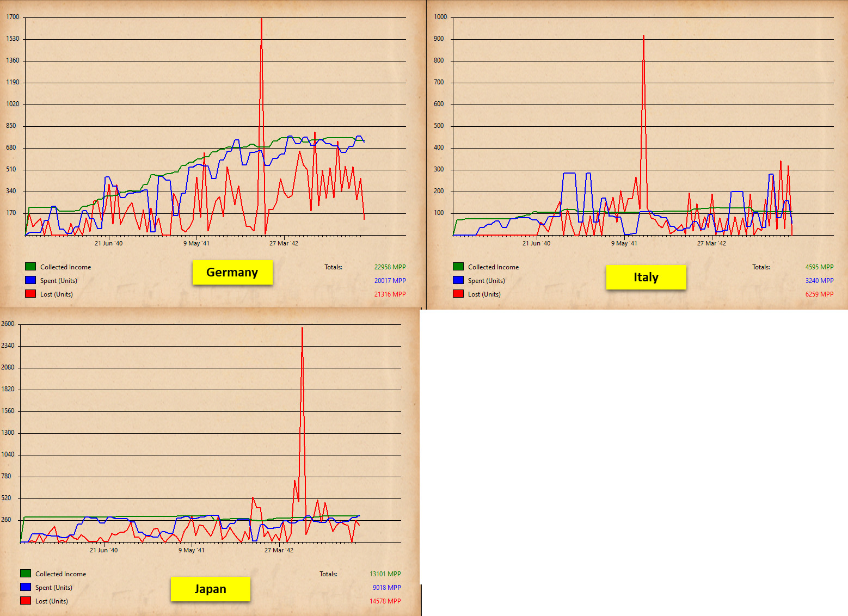Click the '340' axis value on Germany chart
848x616 pixels.
(x=11, y=191)
